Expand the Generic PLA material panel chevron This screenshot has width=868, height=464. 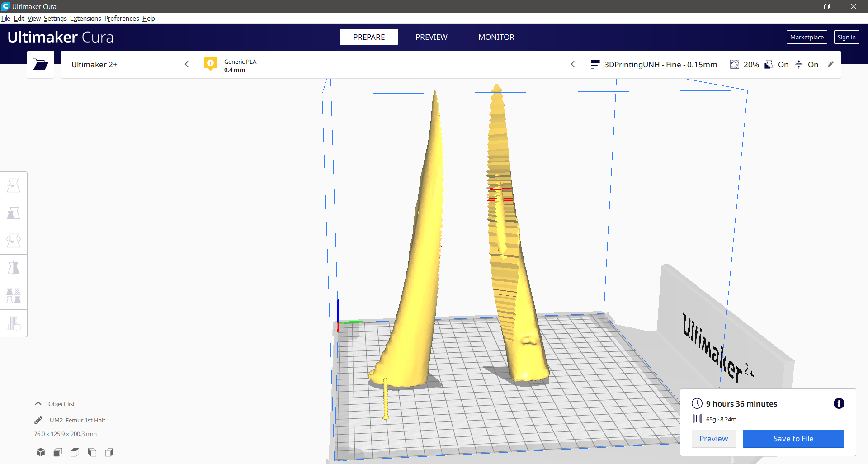point(573,64)
